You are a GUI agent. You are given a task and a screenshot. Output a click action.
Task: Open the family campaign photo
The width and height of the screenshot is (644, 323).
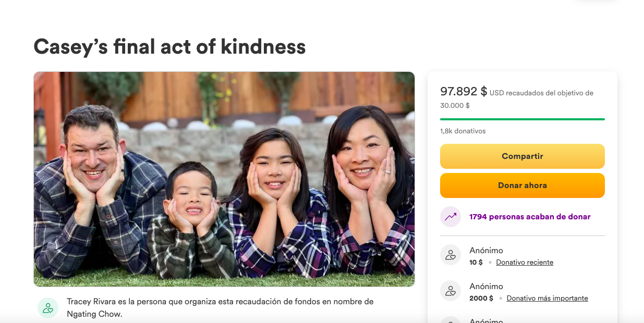(x=224, y=179)
